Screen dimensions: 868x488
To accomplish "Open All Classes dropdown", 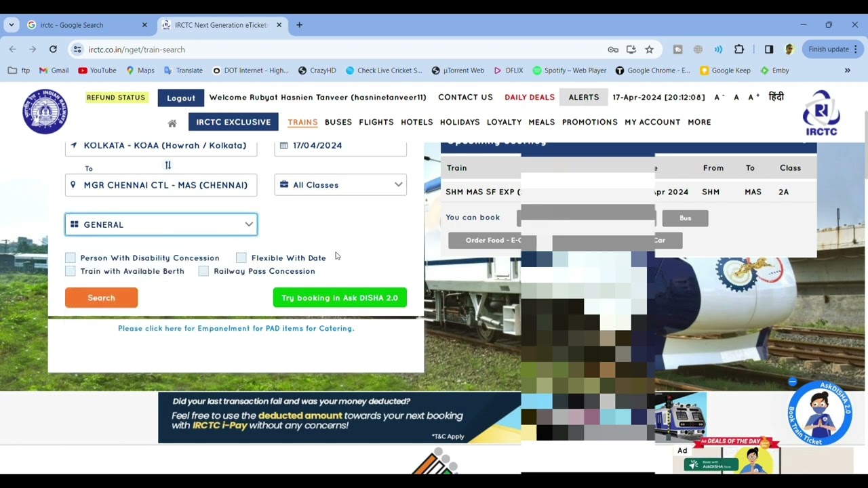I will (340, 185).
